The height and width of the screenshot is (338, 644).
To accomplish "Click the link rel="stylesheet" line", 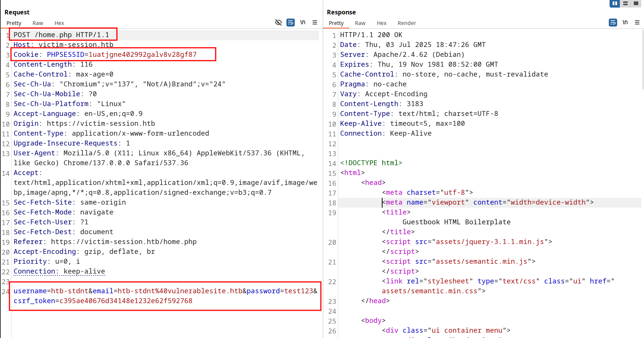I will coord(498,286).
